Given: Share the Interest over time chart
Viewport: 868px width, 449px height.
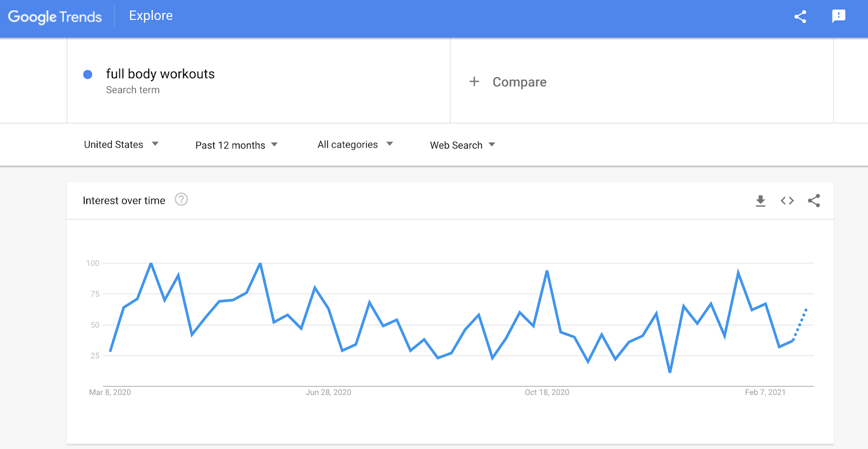Looking at the screenshot, I should point(814,201).
